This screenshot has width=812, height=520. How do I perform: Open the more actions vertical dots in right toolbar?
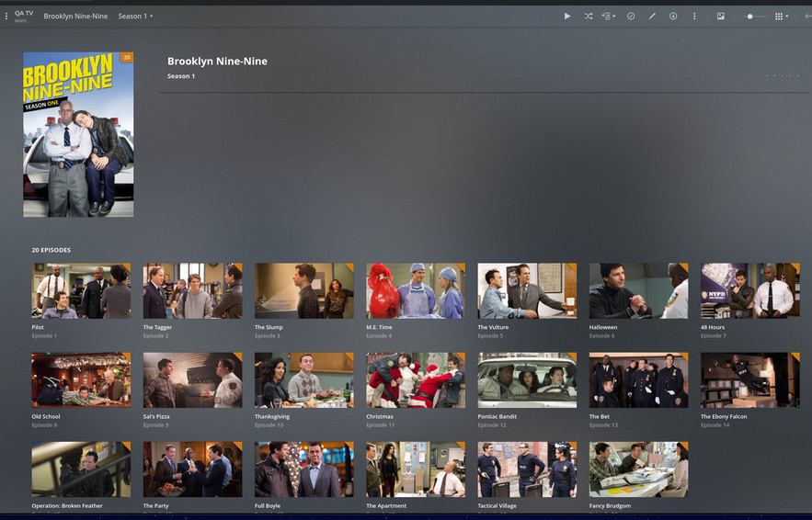(x=694, y=16)
